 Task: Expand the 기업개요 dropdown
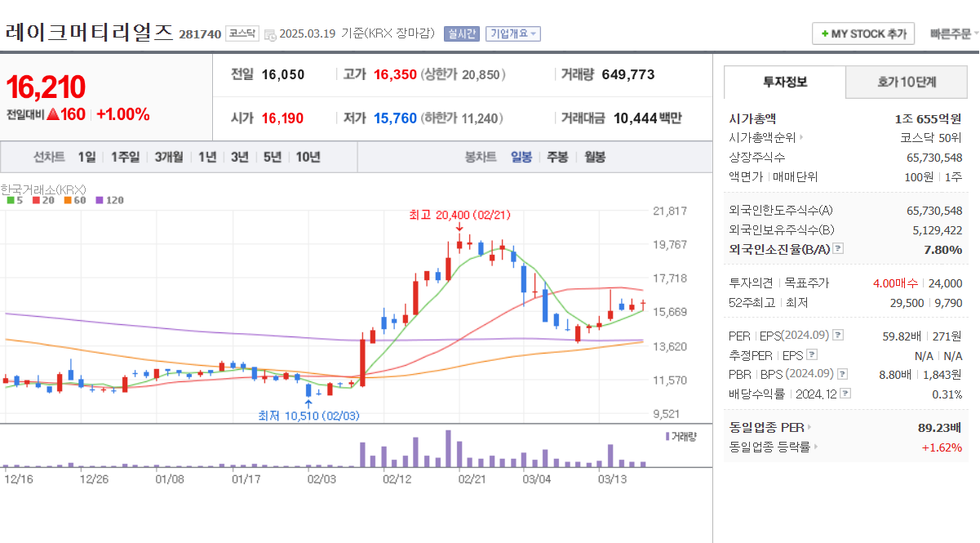click(513, 33)
